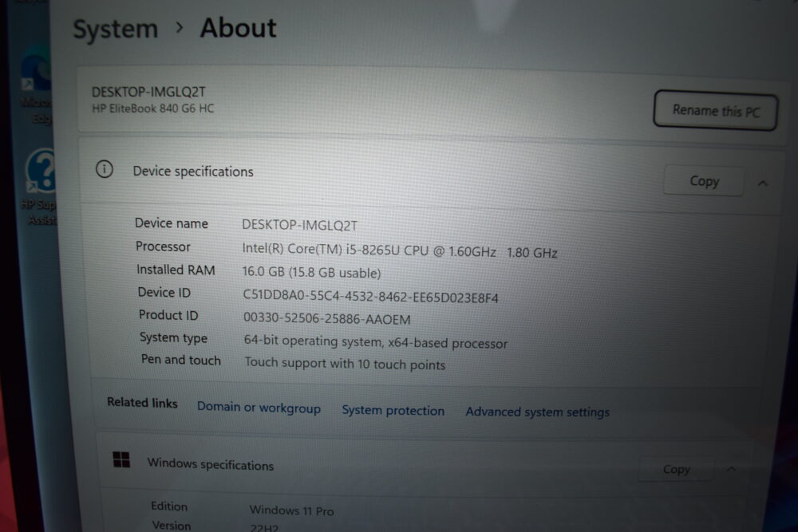Click the Device ID label
The width and height of the screenshot is (798, 532).
tap(164, 293)
